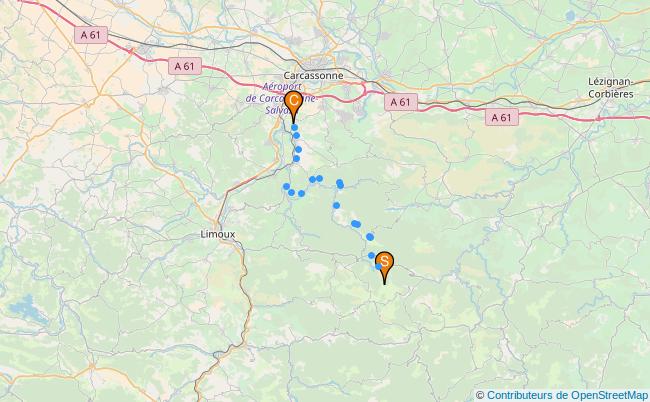Click the Lézignan-Corbières town label
Image resolution: width=650 pixels, height=402 pixels.
(611, 88)
